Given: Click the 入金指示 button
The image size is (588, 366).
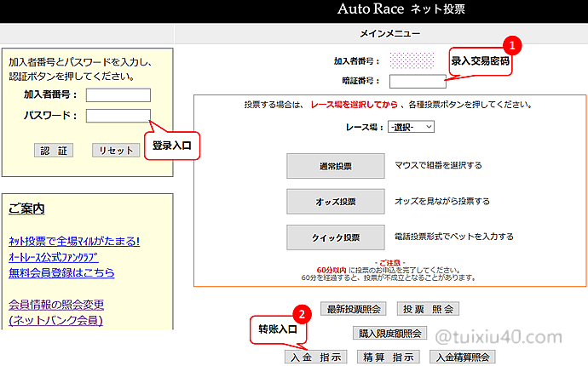Looking at the screenshot, I should point(316,357).
